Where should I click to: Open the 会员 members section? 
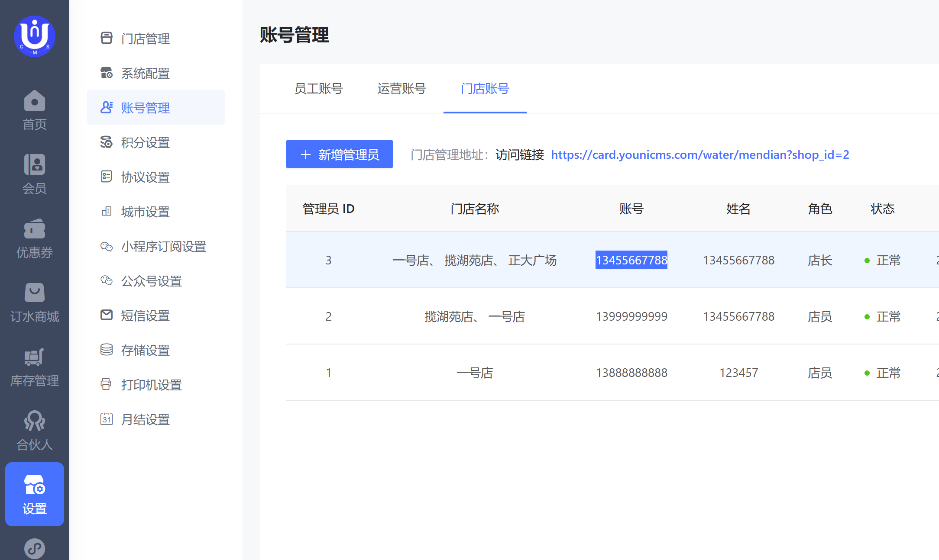(x=35, y=174)
